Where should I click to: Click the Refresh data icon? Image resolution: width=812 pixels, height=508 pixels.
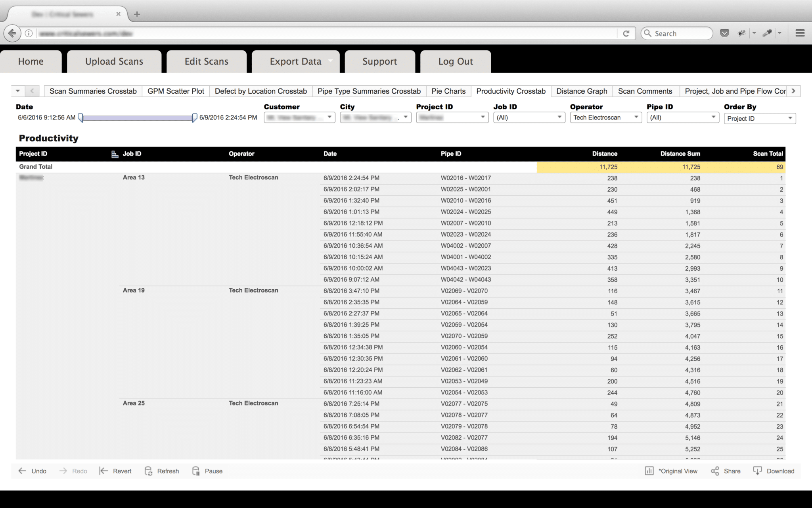[148, 471]
